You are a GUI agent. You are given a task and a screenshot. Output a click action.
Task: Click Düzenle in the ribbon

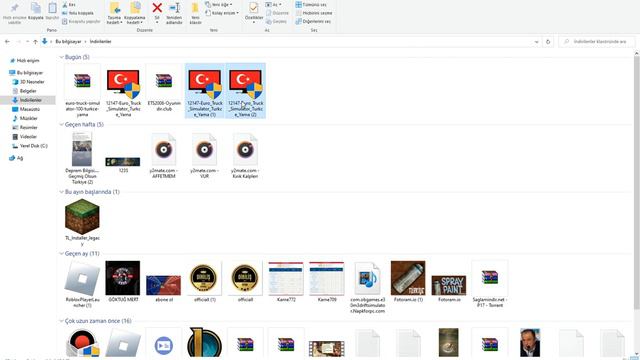point(277,13)
